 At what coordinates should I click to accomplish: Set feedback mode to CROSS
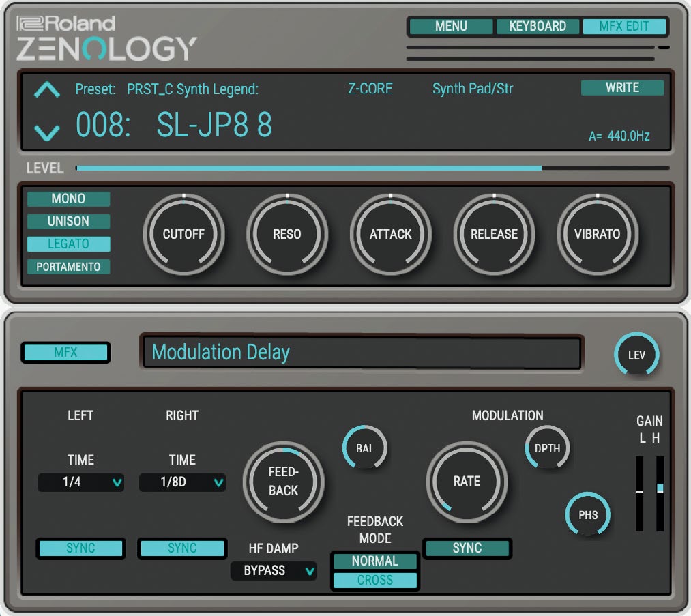tap(375, 581)
